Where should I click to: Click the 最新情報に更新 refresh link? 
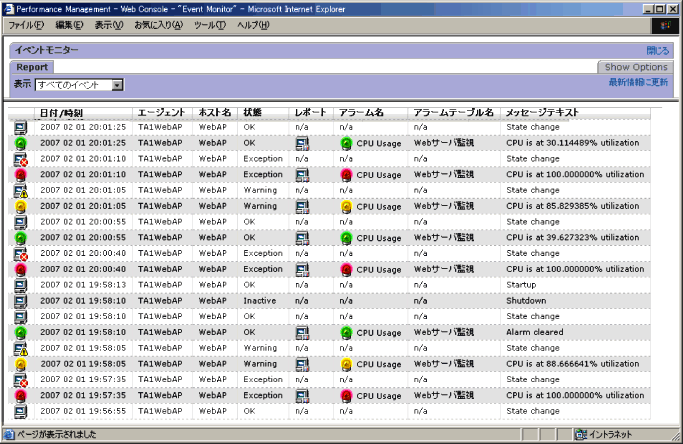638,82
